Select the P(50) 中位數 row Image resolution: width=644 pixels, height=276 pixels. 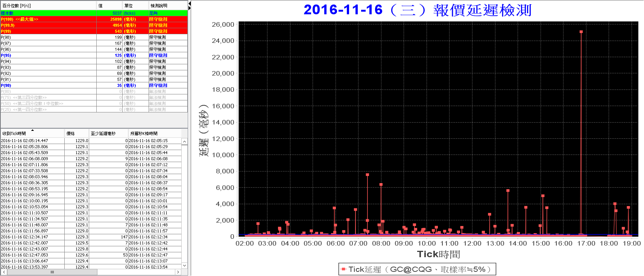coord(94,103)
